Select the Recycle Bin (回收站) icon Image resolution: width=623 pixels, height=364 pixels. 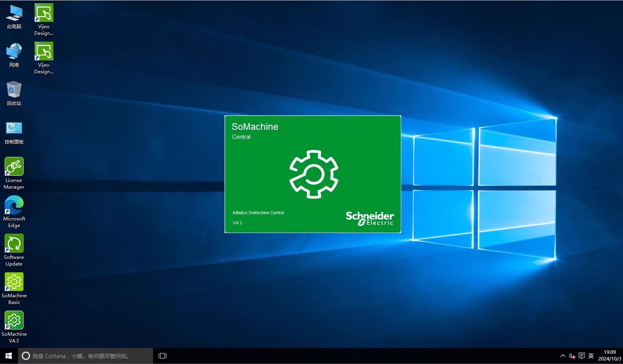tap(14, 94)
